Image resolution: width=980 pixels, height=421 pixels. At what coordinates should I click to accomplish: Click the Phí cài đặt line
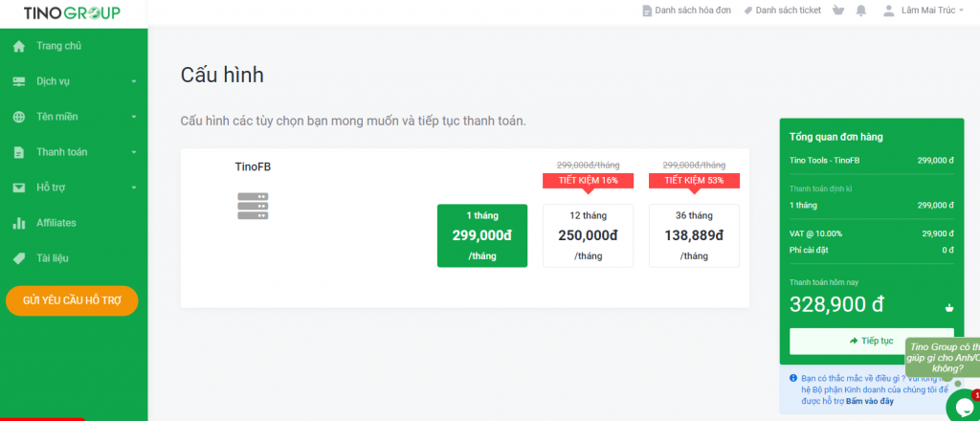point(872,251)
